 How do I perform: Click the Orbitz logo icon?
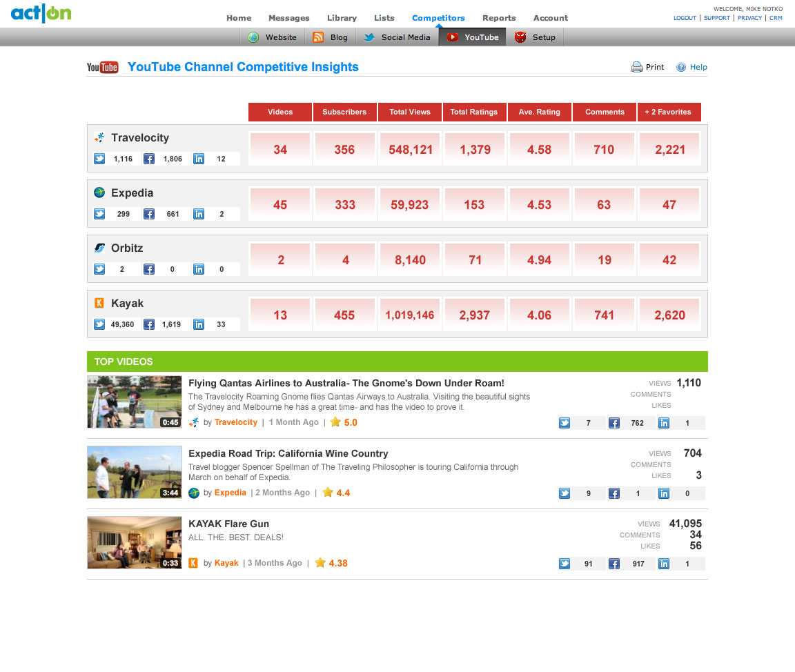[x=99, y=248]
